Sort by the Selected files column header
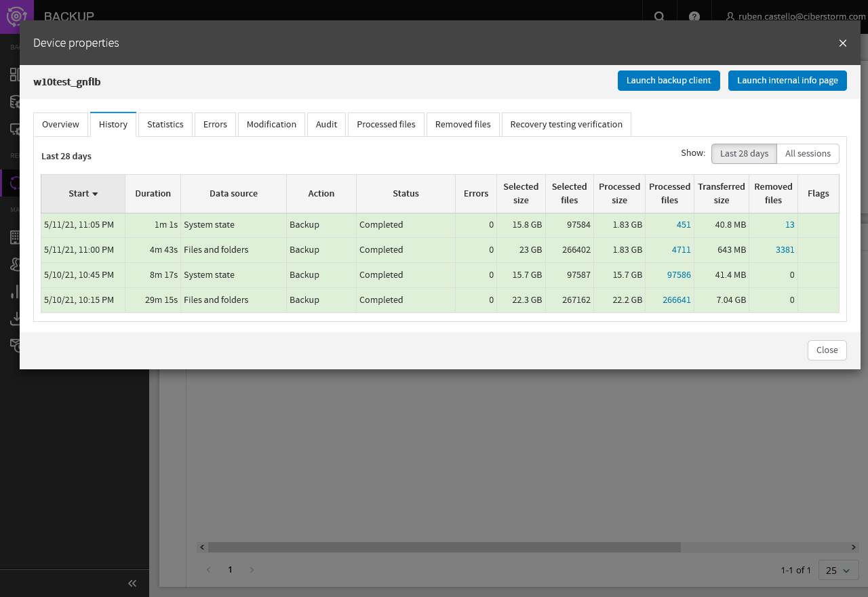This screenshot has height=597, width=868. [x=569, y=194]
